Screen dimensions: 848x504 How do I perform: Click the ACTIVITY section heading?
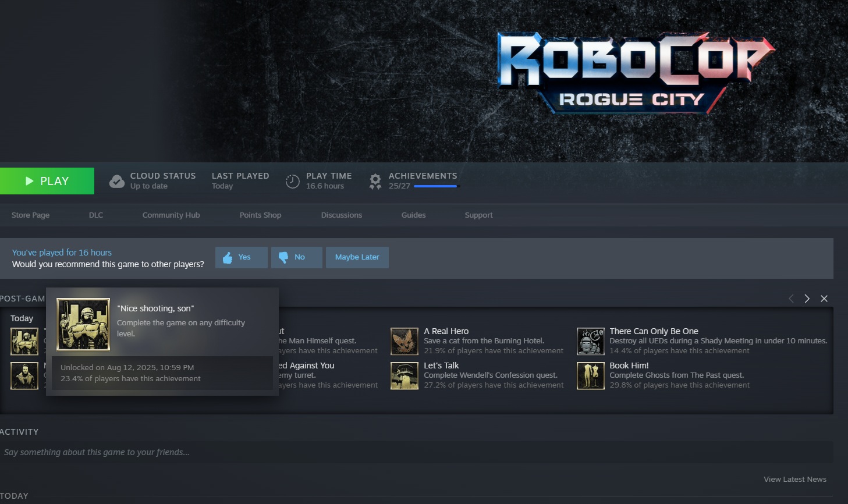coord(19,432)
